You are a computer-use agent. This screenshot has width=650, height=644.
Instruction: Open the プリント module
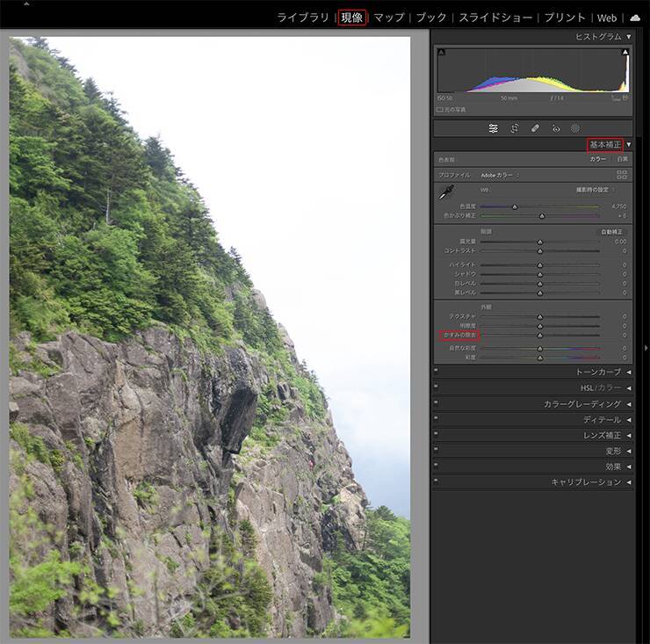click(x=565, y=18)
